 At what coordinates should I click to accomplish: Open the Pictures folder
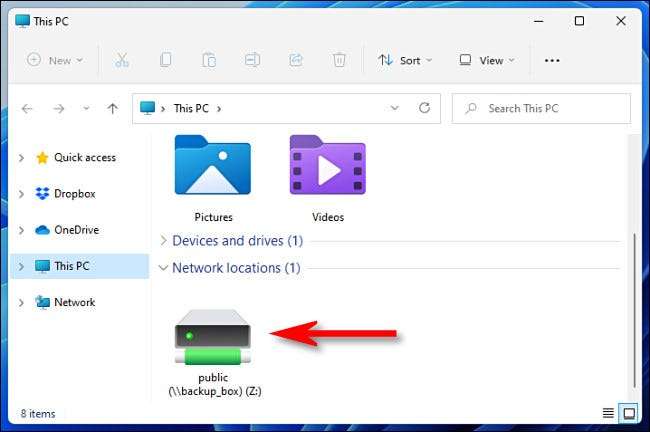213,179
